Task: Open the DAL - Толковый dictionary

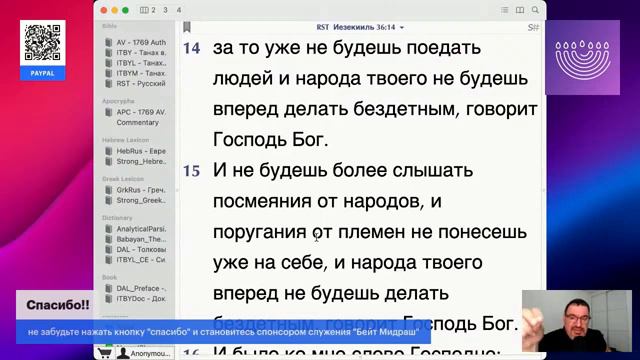Action: point(141,249)
